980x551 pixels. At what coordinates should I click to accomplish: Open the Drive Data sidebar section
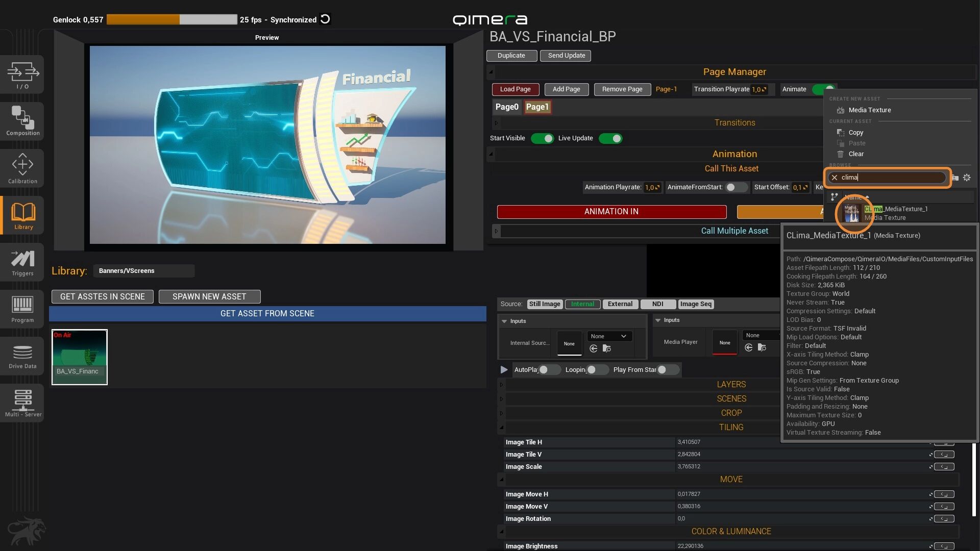pyautogui.click(x=22, y=356)
